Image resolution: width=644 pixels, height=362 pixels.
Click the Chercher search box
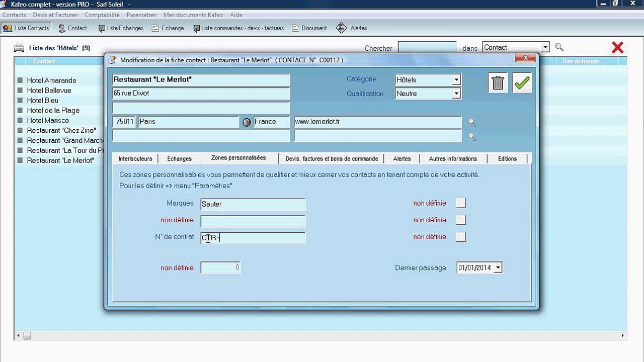(427, 48)
